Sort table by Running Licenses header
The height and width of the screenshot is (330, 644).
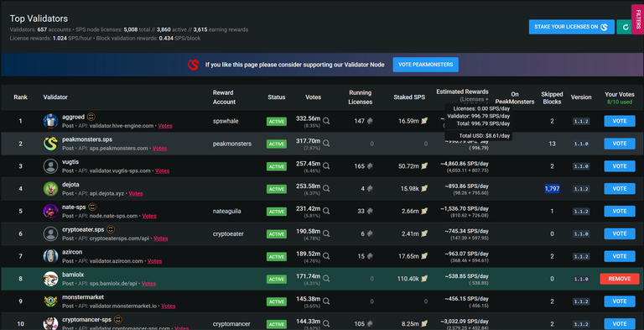[361, 97]
